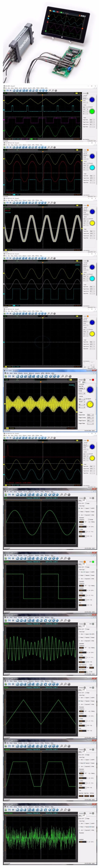Toggle channel ON/OFF checkbox in the modulated-wave window

tap(86, 399)
